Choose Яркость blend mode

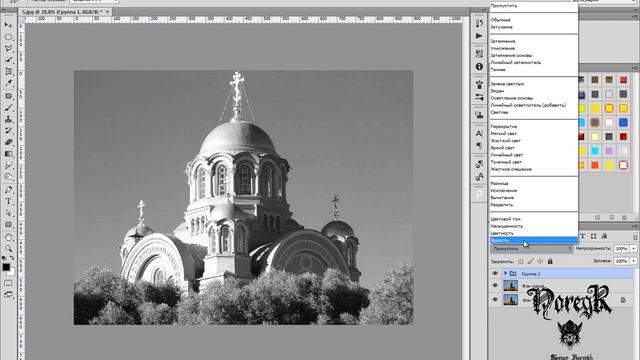tap(534, 240)
